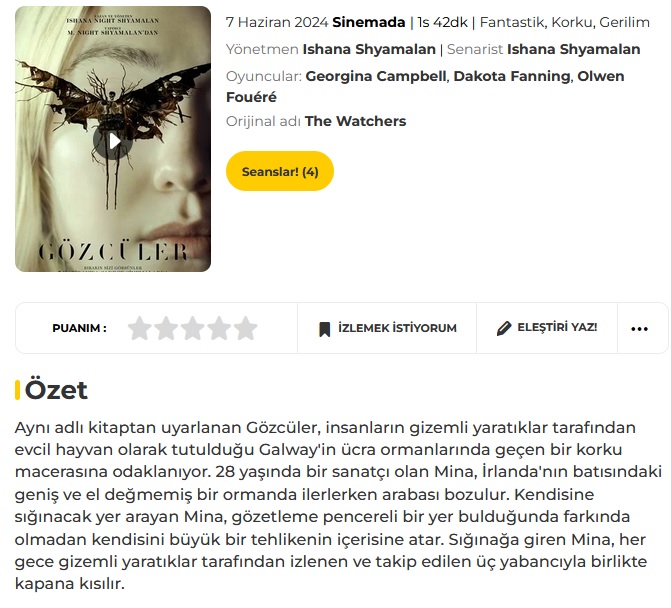Viewport: 671px width, 608px height.
Task: Open the three-dots more options menu
Action: (x=639, y=329)
